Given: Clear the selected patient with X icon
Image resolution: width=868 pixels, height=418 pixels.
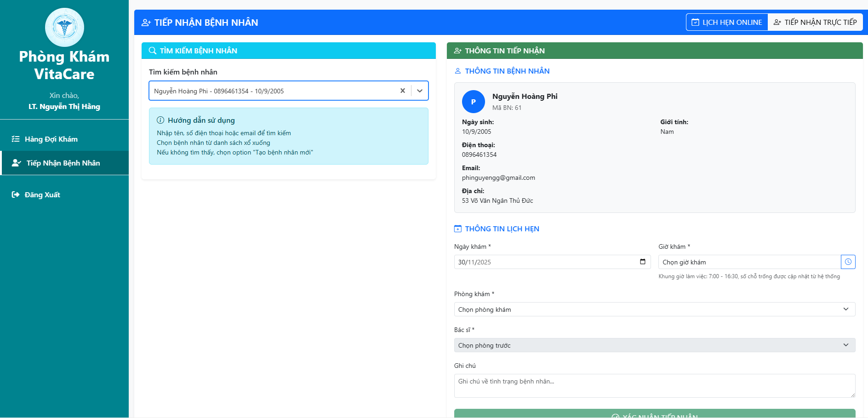Looking at the screenshot, I should tap(402, 91).
